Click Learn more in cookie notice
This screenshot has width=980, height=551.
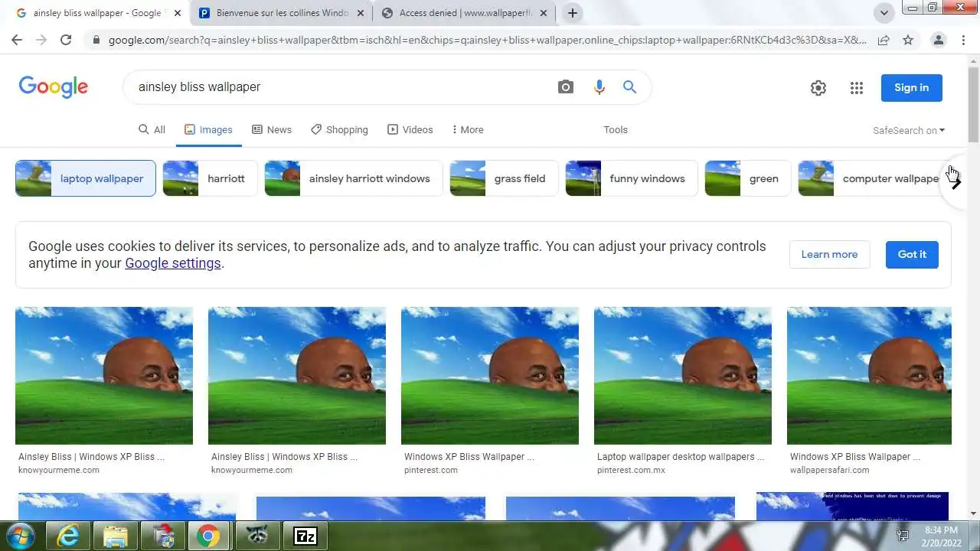pyautogui.click(x=829, y=254)
